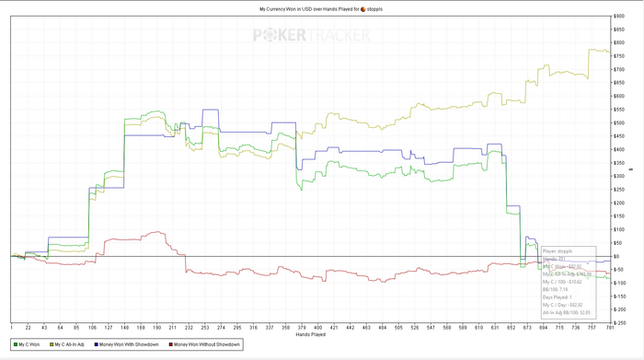Viewport: 644px width, 360px height.
Task: Click the $600 y-axis value
Action: [x=619, y=96]
